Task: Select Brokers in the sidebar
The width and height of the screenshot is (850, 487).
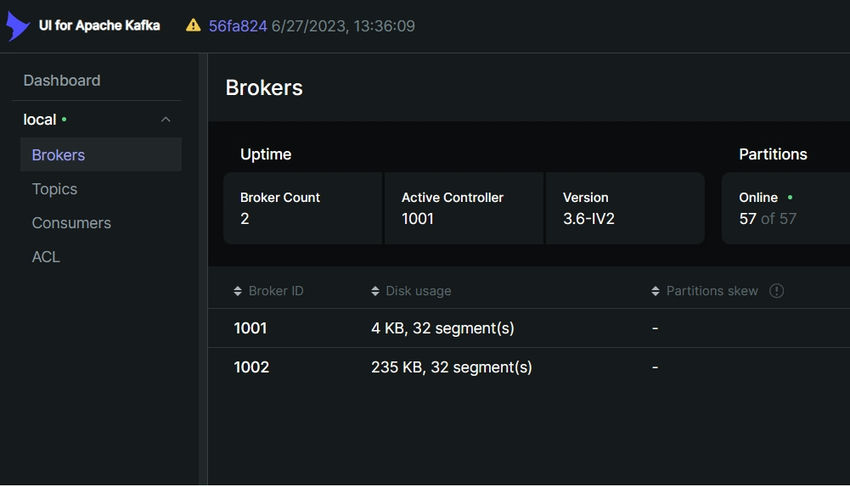Action: pos(101,155)
